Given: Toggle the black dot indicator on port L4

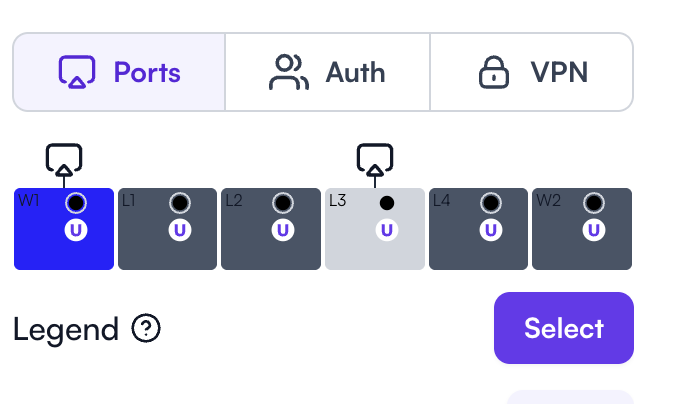Looking at the screenshot, I should [491, 203].
